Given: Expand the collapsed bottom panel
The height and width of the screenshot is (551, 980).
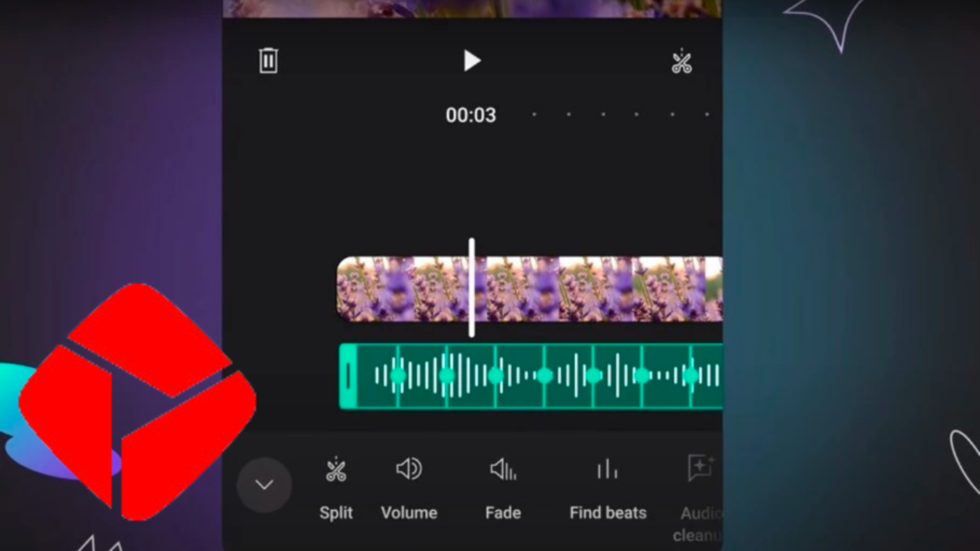Looking at the screenshot, I should 264,484.
